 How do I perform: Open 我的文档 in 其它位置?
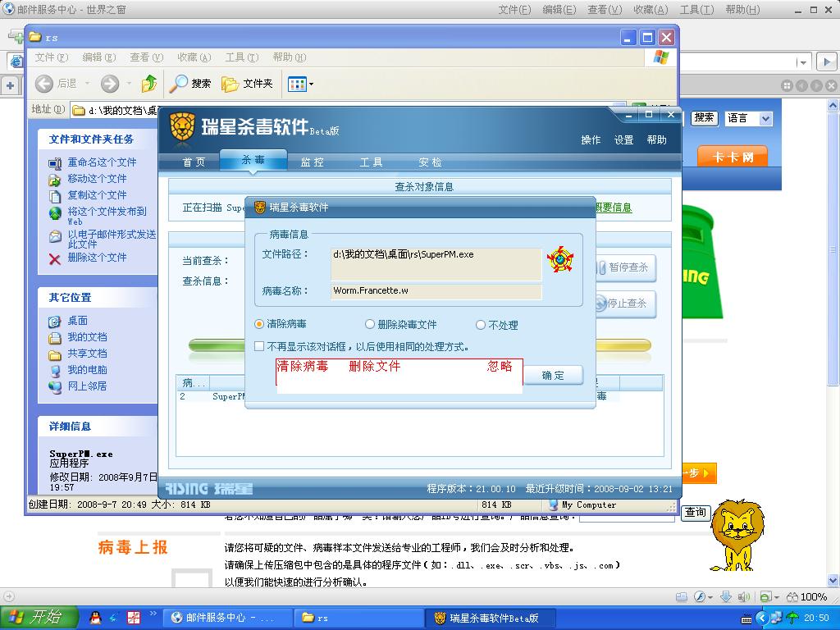[87, 337]
